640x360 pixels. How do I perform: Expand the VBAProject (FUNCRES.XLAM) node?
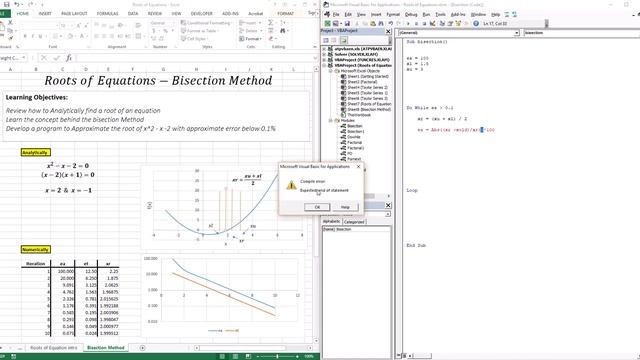pyautogui.click(x=325, y=60)
